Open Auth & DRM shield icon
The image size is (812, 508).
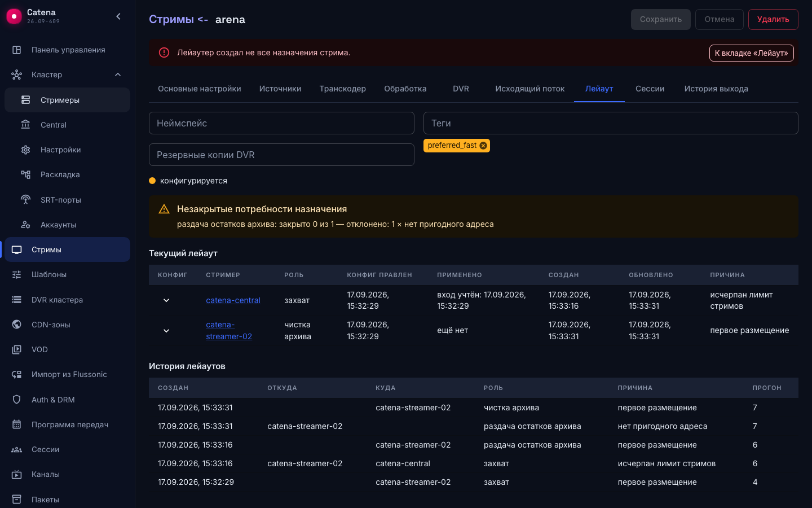click(17, 400)
